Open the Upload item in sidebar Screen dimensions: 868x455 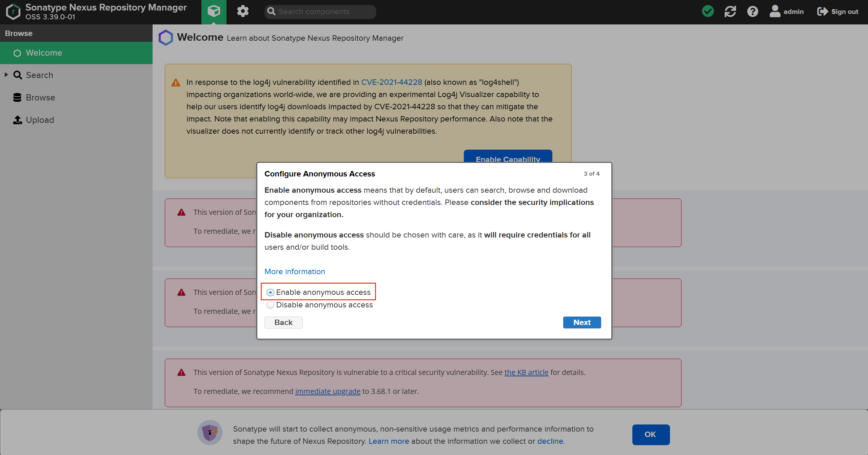point(40,120)
